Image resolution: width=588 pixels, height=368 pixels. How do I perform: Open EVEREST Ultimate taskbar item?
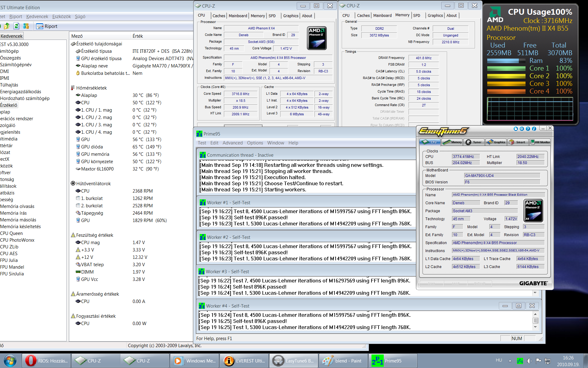244,361
